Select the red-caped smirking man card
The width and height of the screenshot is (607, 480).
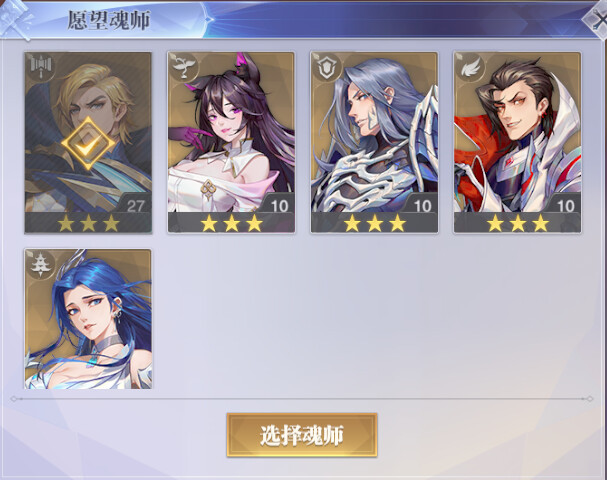(x=518, y=142)
